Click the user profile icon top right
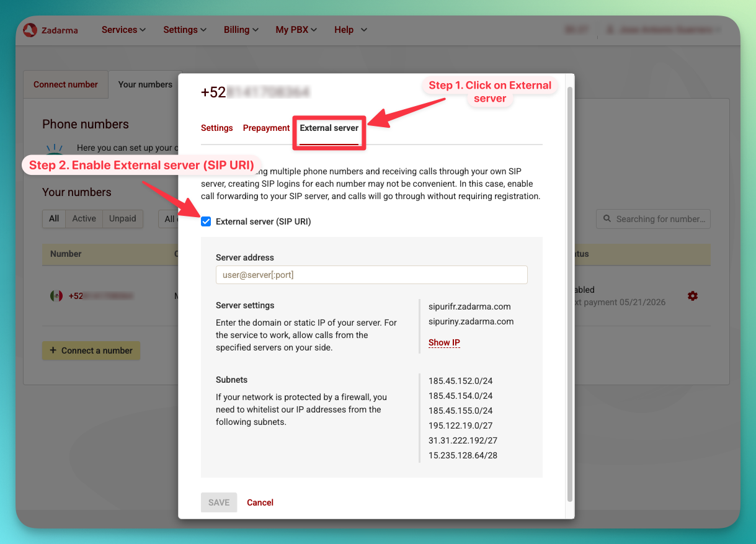This screenshot has width=756, height=544. click(x=610, y=29)
